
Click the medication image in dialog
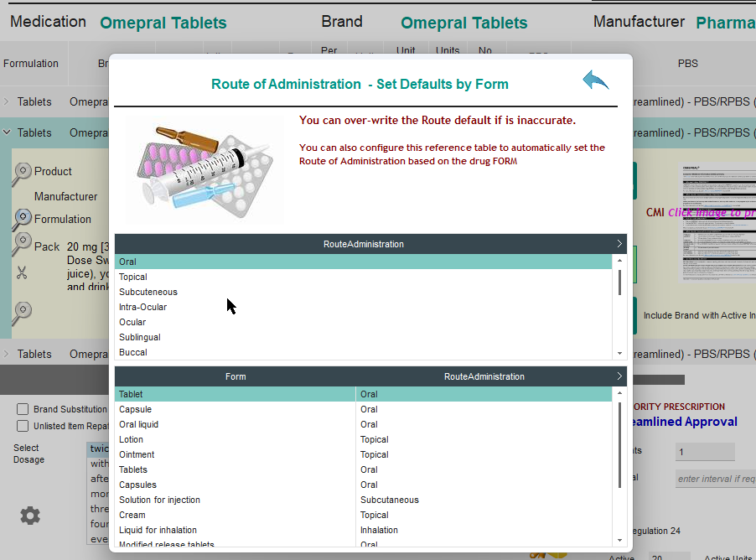point(205,169)
